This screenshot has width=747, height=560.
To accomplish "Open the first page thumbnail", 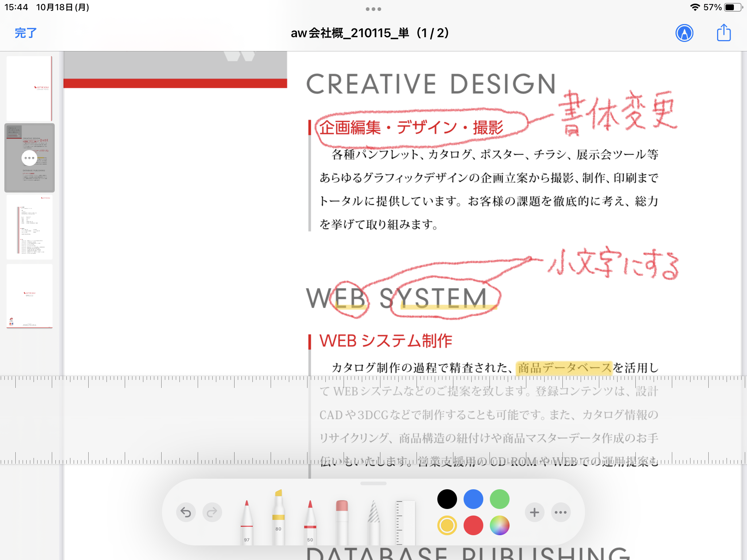I will [x=29, y=88].
